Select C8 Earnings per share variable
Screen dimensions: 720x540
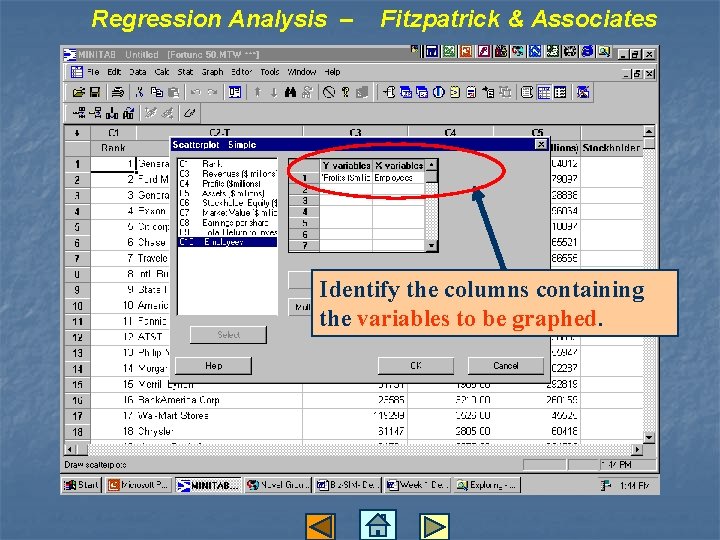click(x=227, y=222)
